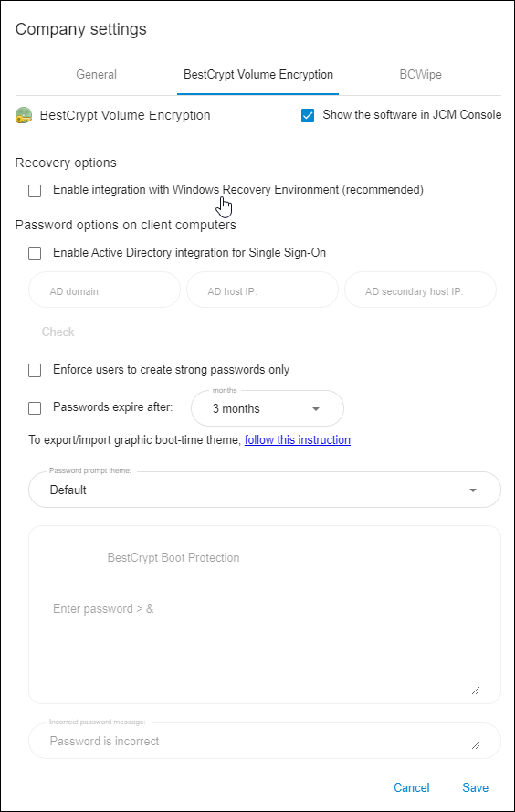
Task: Click the AD domain input field
Action: point(105,290)
